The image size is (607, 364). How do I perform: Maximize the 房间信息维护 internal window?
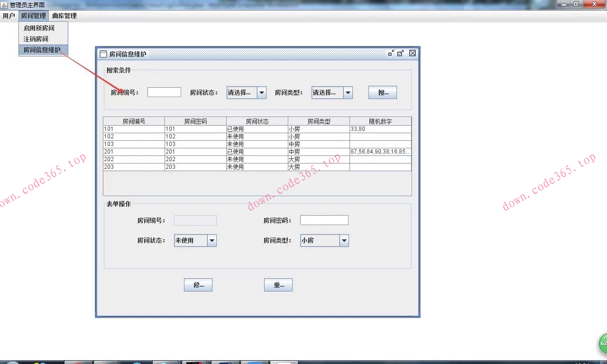coord(401,54)
